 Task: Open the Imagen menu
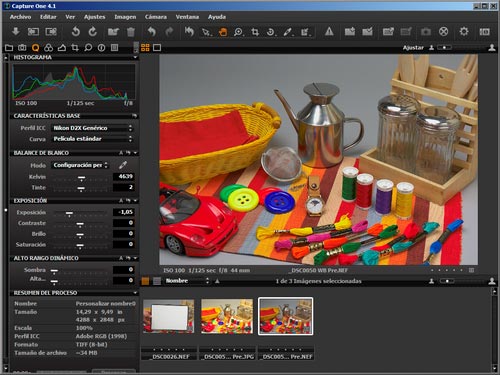coord(125,17)
